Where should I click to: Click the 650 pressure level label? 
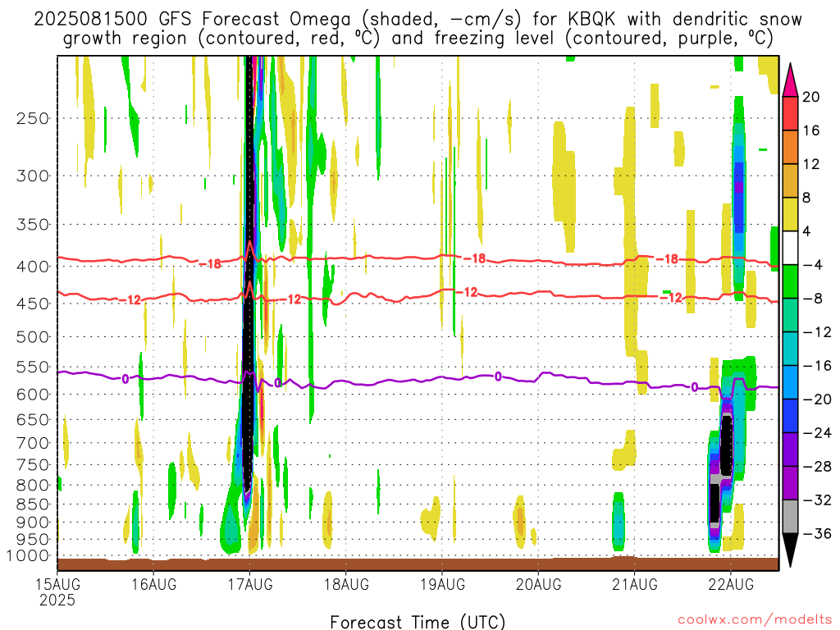click(x=33, y=419)
